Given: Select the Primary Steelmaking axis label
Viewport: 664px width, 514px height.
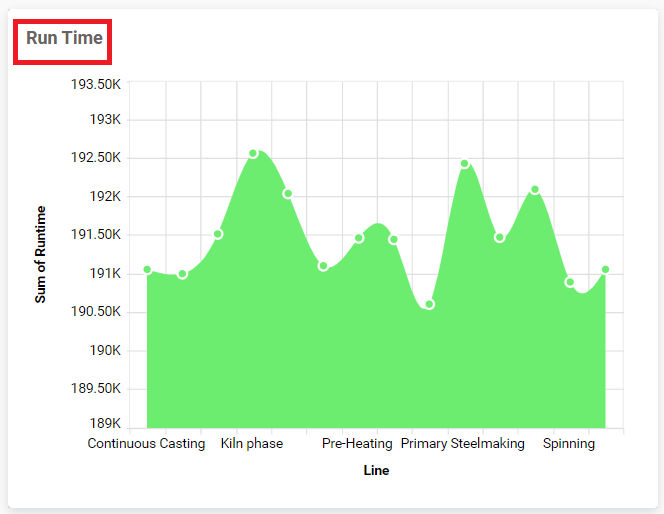Looking at the screenshot, I should tap(462, 443).
